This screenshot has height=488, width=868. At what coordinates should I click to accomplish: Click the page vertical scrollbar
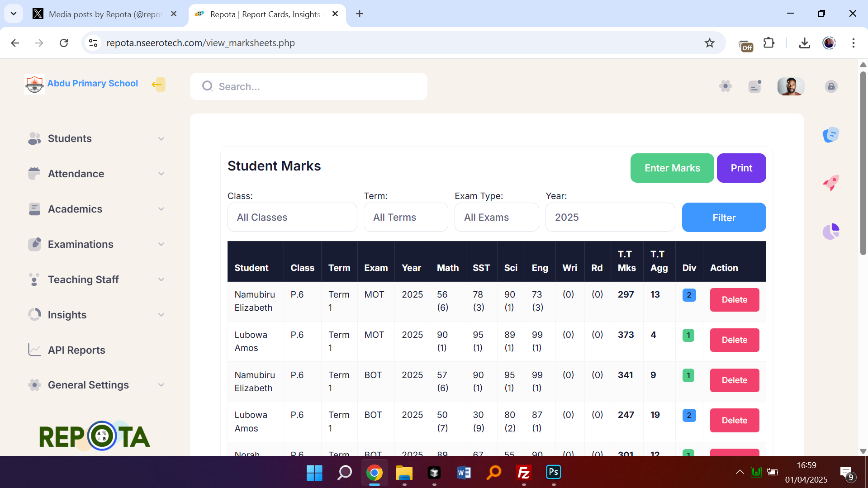pyautogui.click(x=863, y=163)
